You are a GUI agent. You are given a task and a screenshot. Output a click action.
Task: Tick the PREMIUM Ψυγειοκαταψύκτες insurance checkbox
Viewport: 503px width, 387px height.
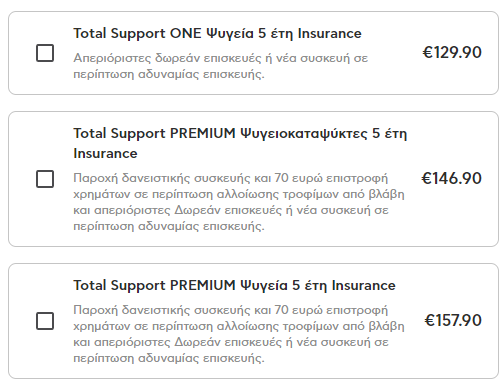pos(45,179)
